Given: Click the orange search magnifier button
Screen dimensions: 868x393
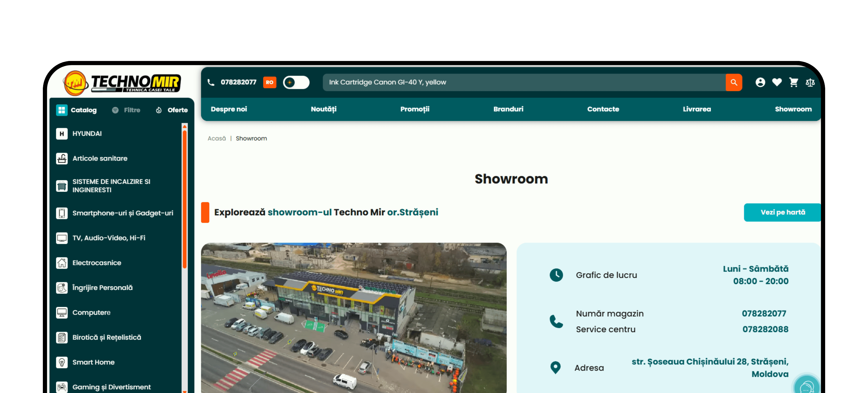Looking at the screenshot, I should tap(733, 82).
